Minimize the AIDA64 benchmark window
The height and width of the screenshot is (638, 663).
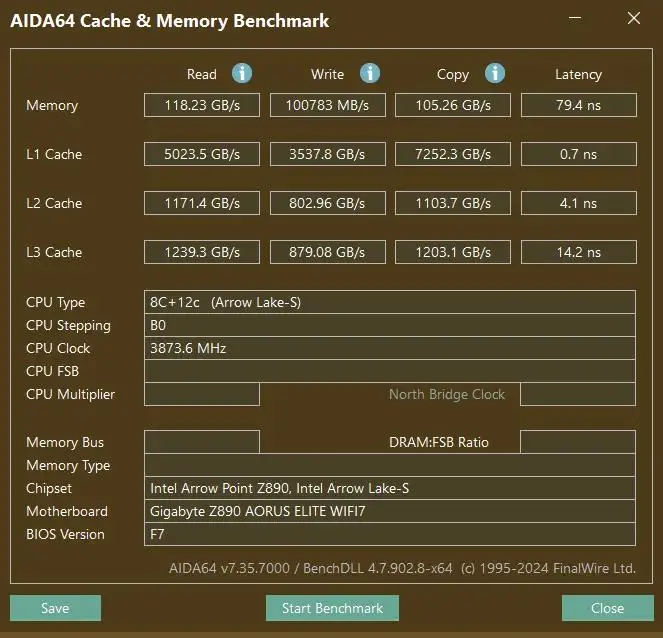pos(575,18)
